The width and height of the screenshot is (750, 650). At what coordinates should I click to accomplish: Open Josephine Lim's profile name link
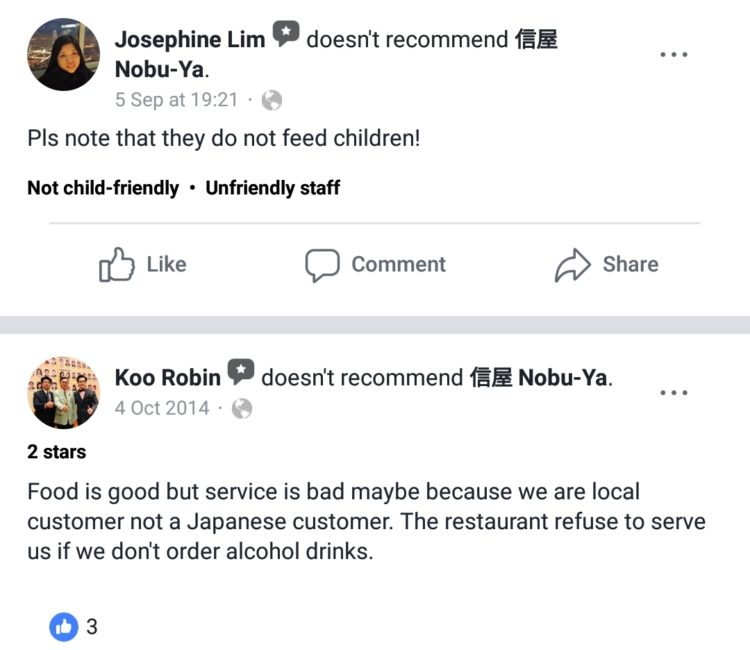tap(189, 40)
